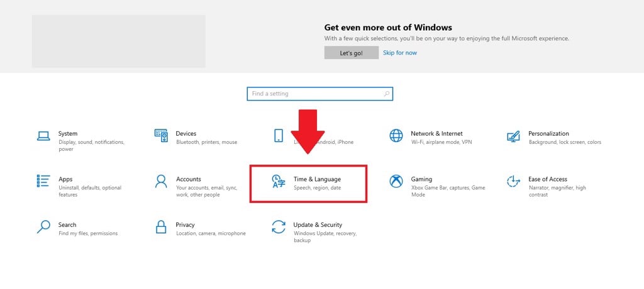644x289 pixels.
Task: Select the Apps list icon
Action: pyautogui.click(x=43, y=181)
